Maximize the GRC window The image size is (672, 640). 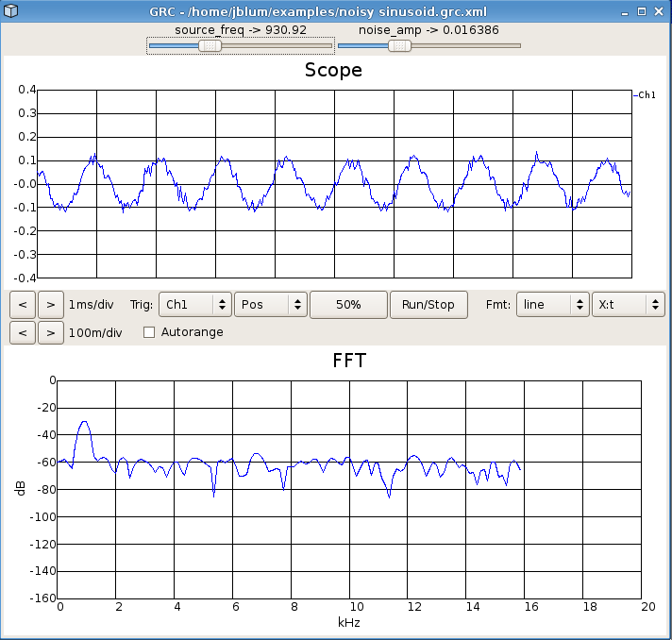pos(642,11)
